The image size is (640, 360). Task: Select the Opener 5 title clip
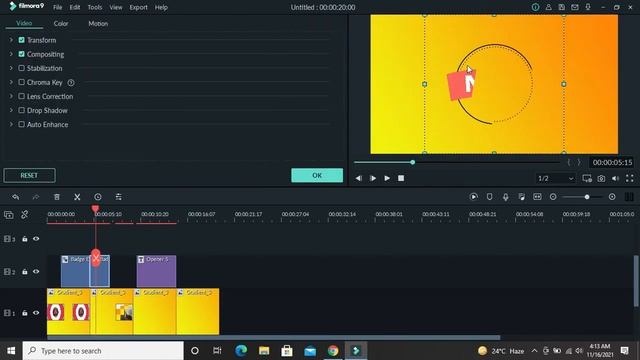pyautogui.click(x=156, y=271)
